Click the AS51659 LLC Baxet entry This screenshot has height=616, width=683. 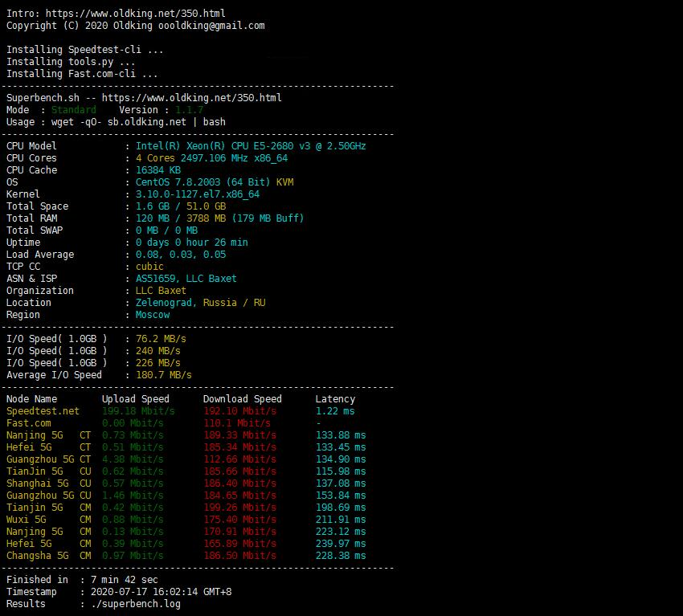click(186, 279)
